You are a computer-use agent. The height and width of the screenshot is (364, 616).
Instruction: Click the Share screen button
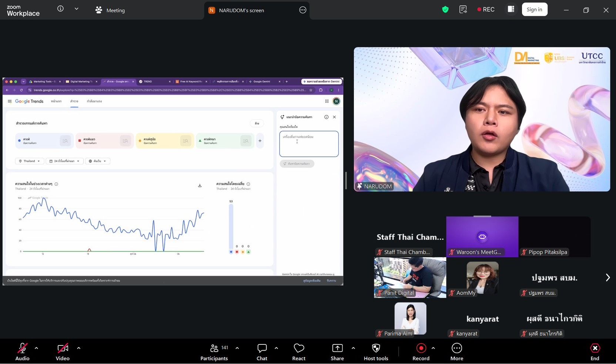[x=337, y=352]
